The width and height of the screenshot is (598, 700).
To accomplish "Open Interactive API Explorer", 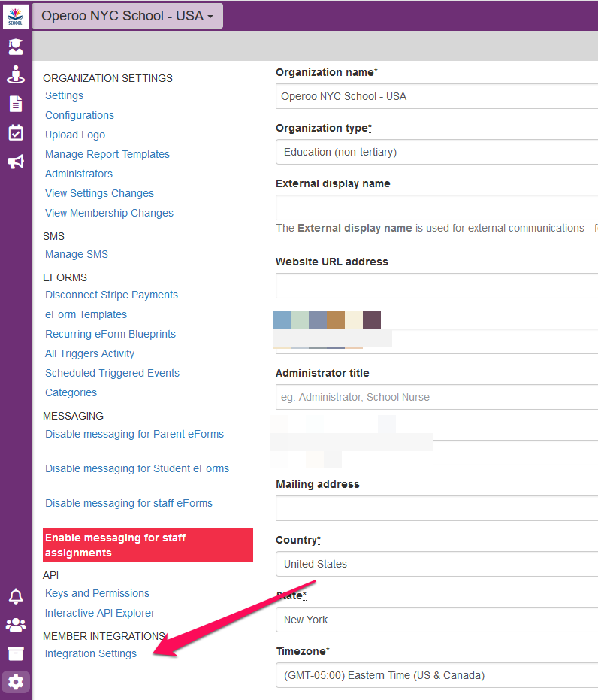I will tap(99, 613).
